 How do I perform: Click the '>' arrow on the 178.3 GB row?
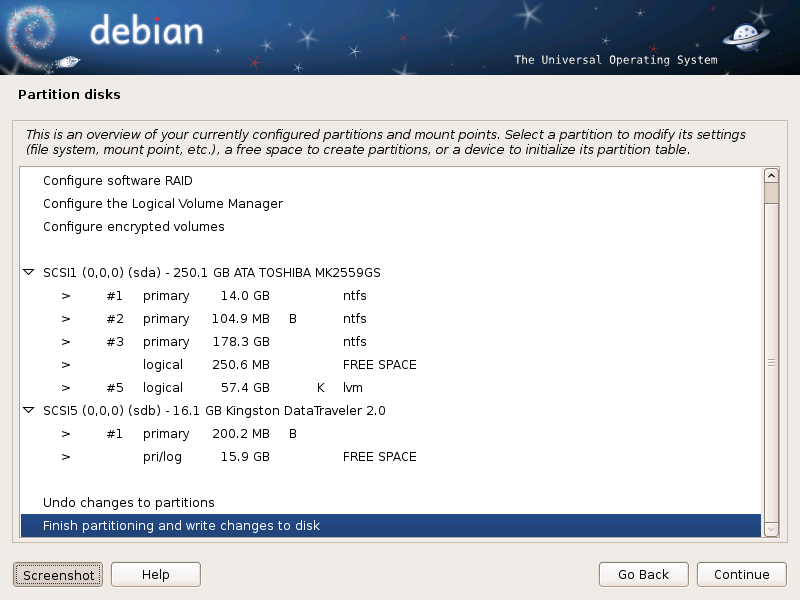[66, 342]
